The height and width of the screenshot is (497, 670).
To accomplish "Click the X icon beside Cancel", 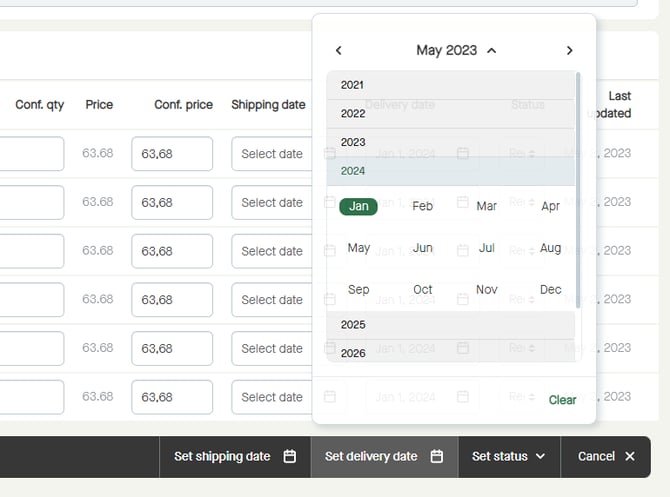I will (630, 456).
